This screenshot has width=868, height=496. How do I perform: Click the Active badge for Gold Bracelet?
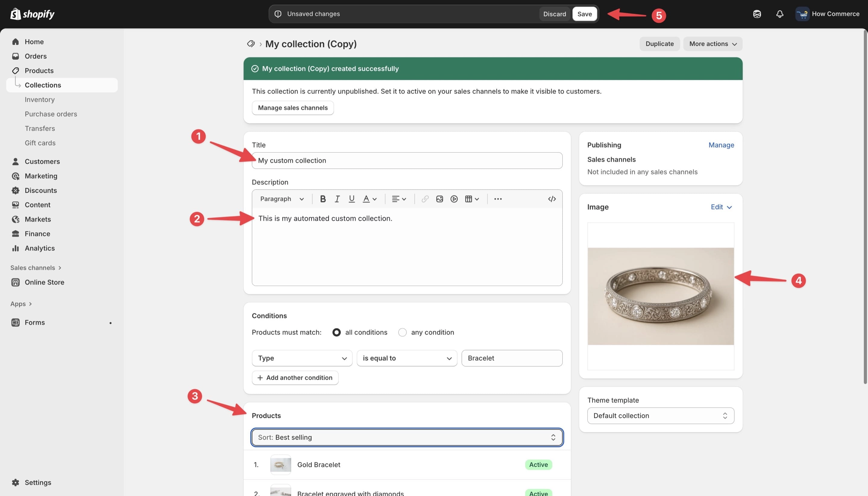(538, 465)
